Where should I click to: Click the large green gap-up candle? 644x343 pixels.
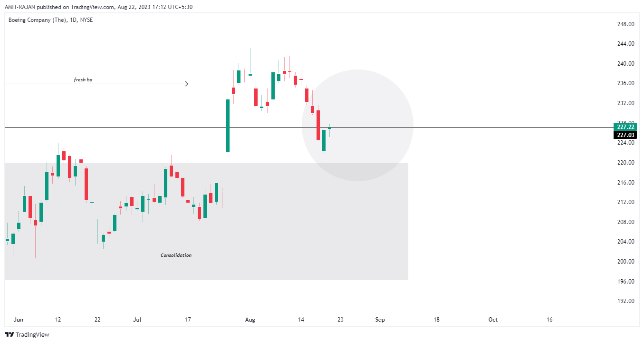tap(228, 126)
